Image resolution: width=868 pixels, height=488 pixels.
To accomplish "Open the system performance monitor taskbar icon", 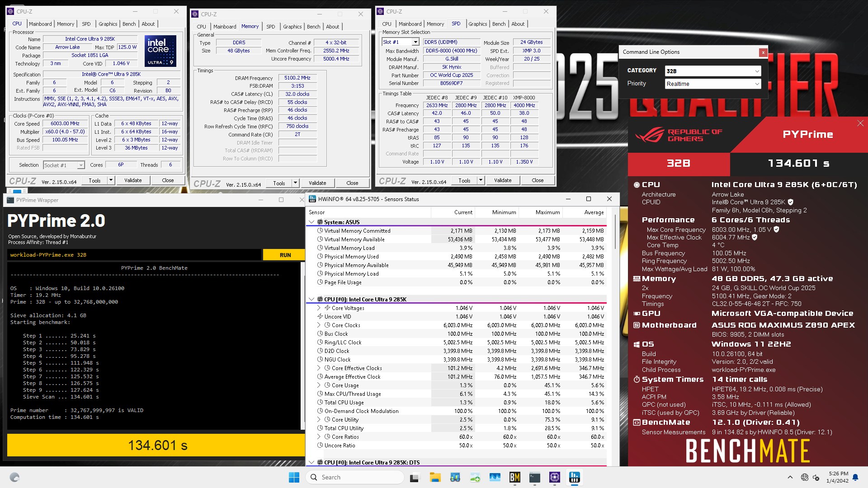I will (x=495, y=477).
